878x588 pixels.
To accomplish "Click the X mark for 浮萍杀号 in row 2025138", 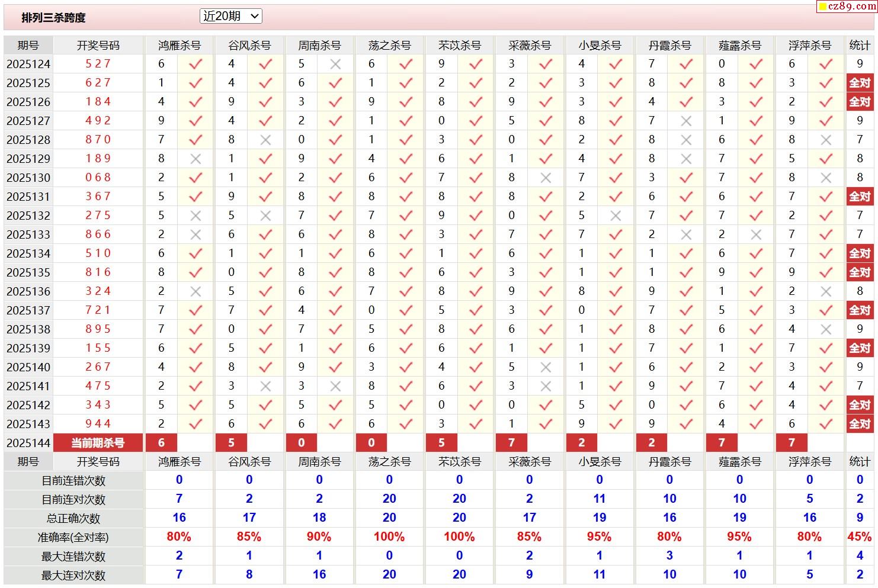I will 826,329.
